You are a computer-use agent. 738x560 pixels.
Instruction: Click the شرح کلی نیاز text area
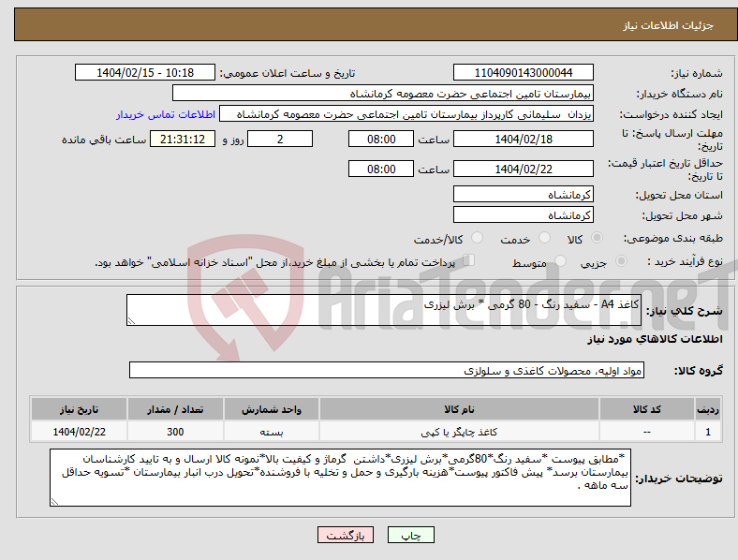(x=384, y=310)
